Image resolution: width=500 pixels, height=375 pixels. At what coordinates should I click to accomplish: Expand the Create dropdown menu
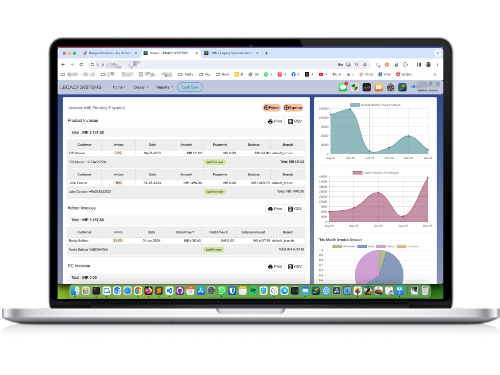point(140,87)
